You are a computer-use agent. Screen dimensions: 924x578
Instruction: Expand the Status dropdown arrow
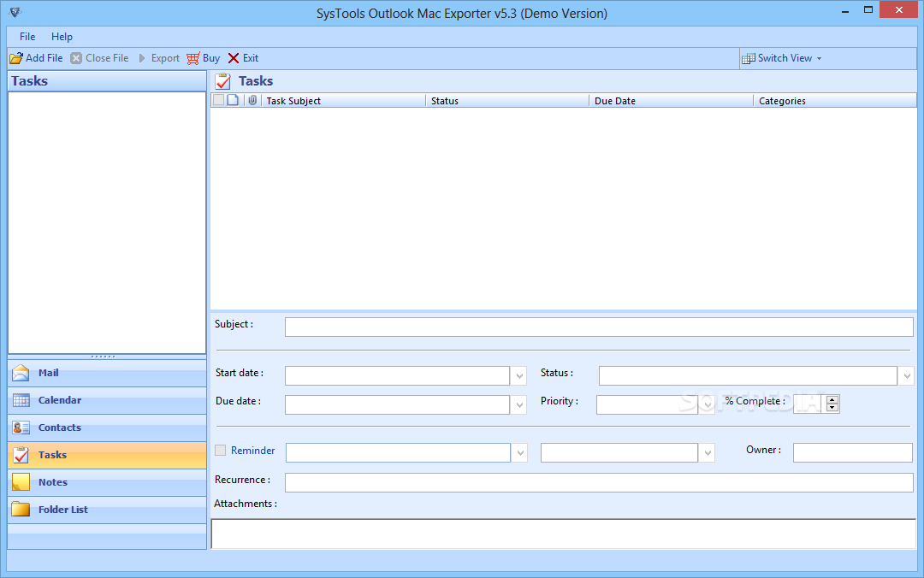(x=907, y=376)
